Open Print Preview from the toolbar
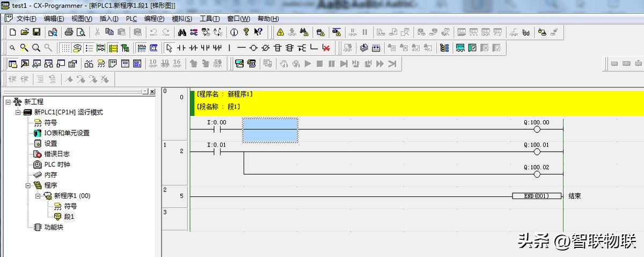The width and height of the screenshot is (644, 257). [81, 32]
